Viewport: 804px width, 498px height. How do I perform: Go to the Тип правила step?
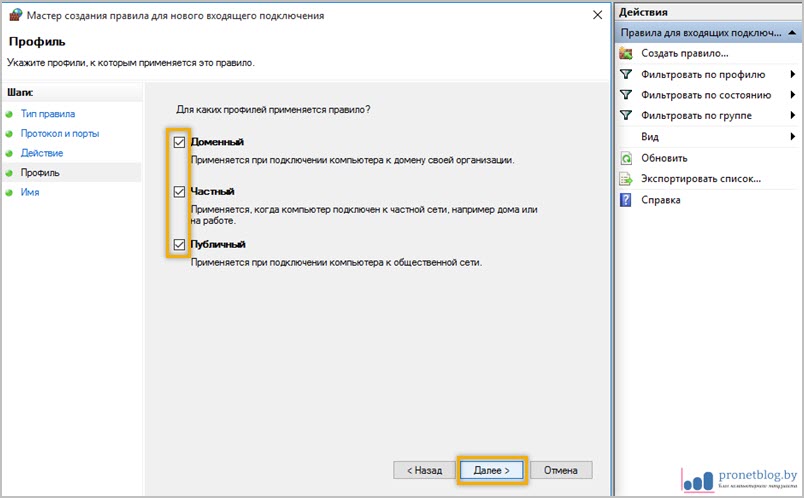pos(47,114)
